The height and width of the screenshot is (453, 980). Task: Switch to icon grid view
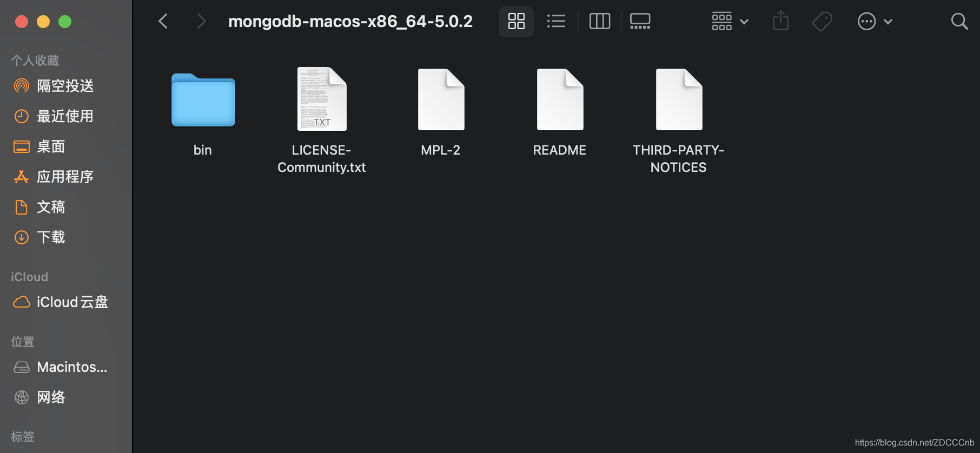[x=517, y=22]
